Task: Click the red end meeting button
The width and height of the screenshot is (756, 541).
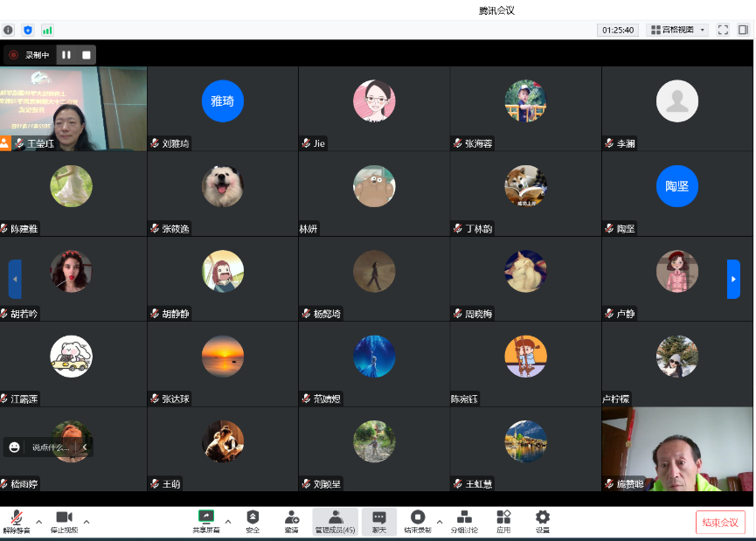Action: [x=720, y=523]
